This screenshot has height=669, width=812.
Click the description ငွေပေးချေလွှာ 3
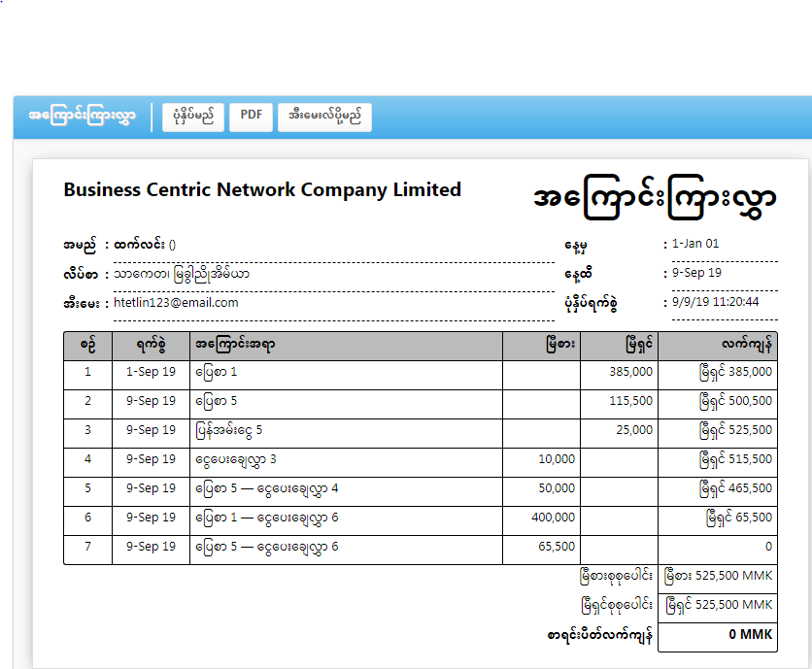(x=236, y=460)
